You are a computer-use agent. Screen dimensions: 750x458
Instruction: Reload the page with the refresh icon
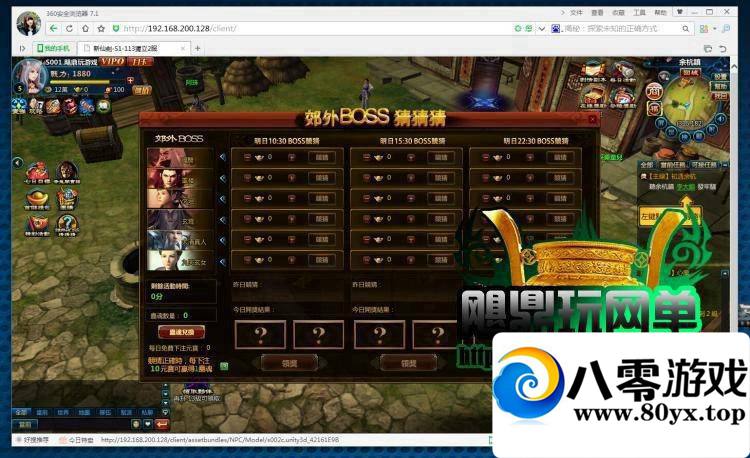point(70,29)
